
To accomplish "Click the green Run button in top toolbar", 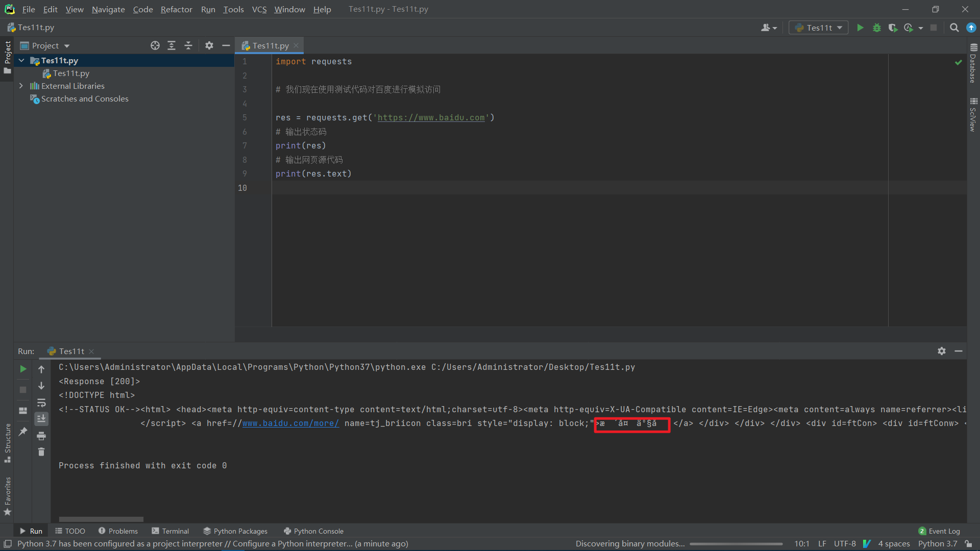I will (860, 28).
